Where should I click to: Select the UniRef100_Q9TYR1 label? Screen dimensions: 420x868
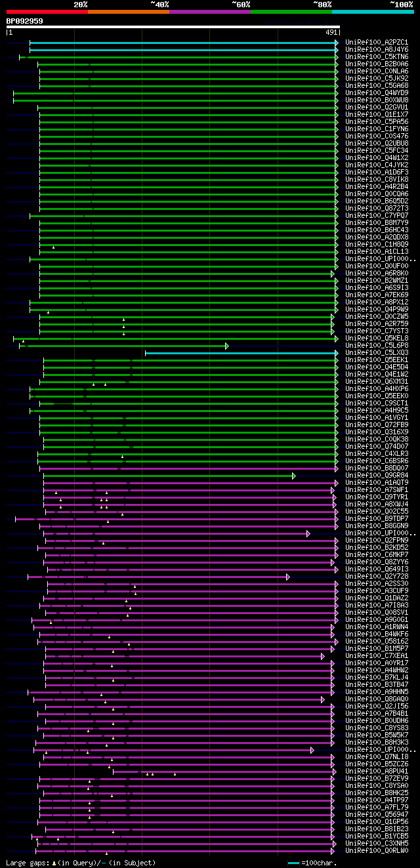coord(377,497)
